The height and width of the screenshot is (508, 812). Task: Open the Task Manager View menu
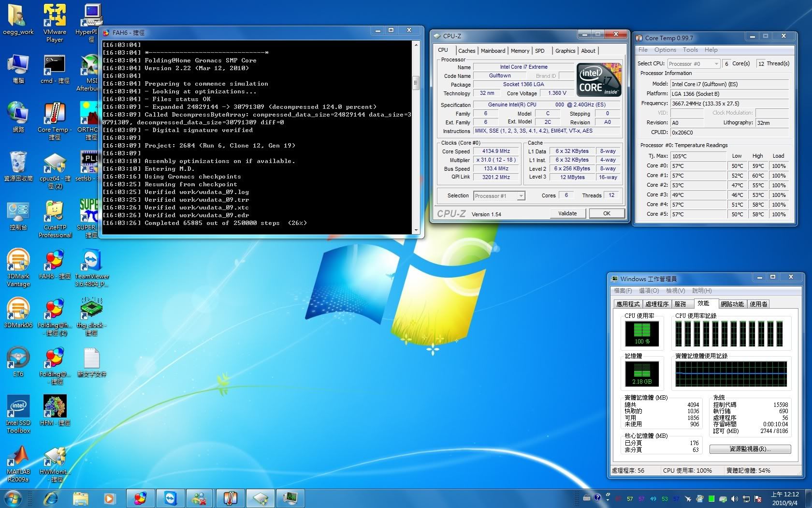click(675, 291)
